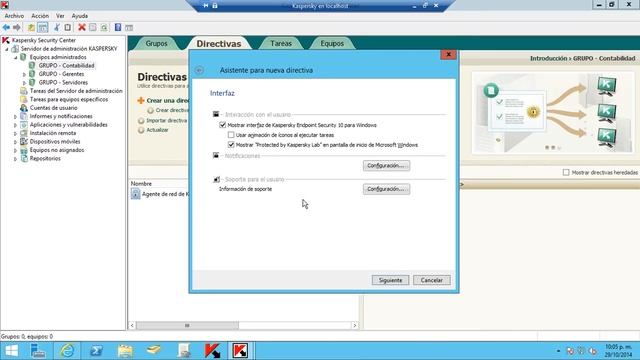Open the Ayuda menu
This screenshot has height=360, width=640.
click(80, 16)
